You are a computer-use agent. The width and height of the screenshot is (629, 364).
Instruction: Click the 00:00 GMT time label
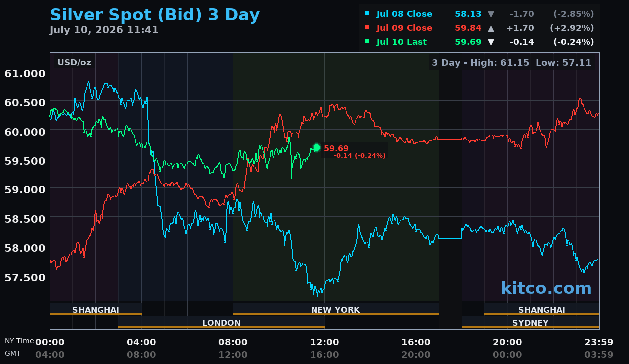(x=507, y=355)
